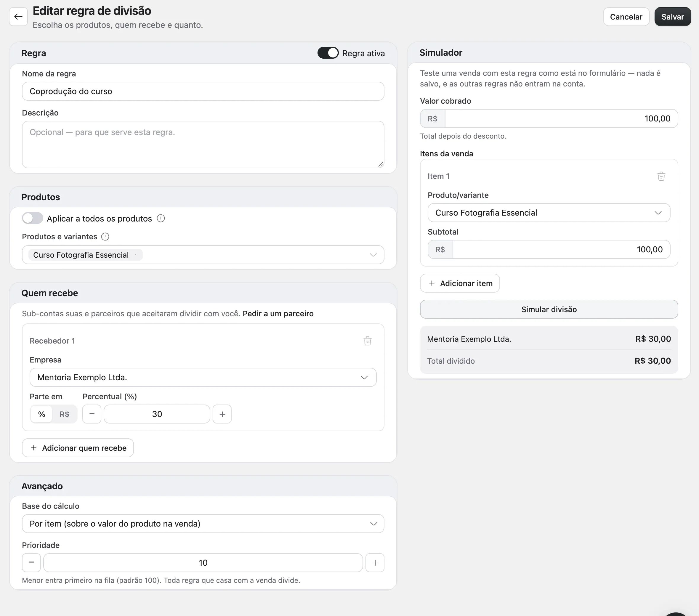This screenshot has height=616, width=699.
Task: Toggle the Regra ativa switch
Action: (328, 53)
